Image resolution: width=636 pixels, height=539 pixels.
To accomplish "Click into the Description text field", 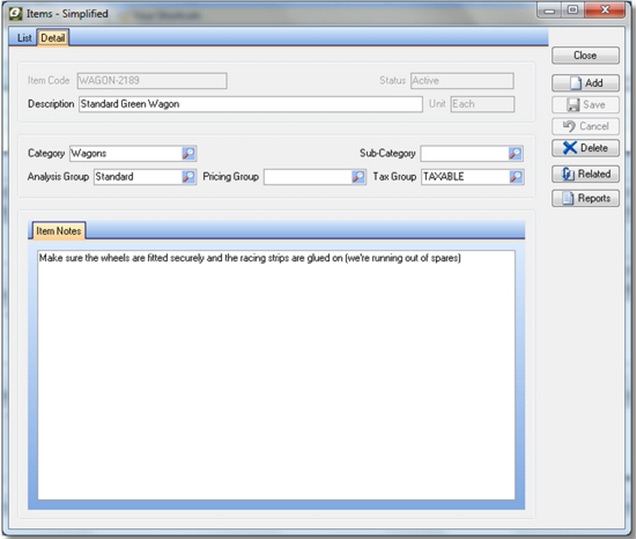I will [x=250, y=104].
